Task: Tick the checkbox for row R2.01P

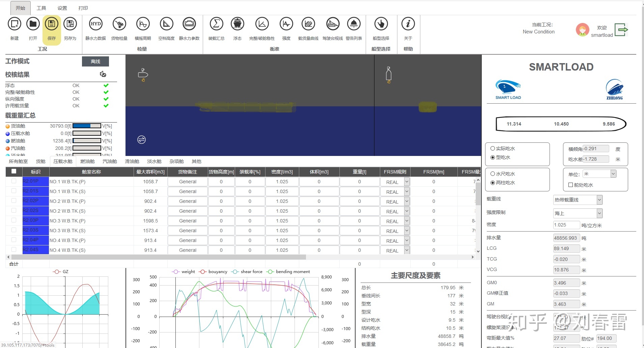Action: pyautogui.click(x=14, y=181)
